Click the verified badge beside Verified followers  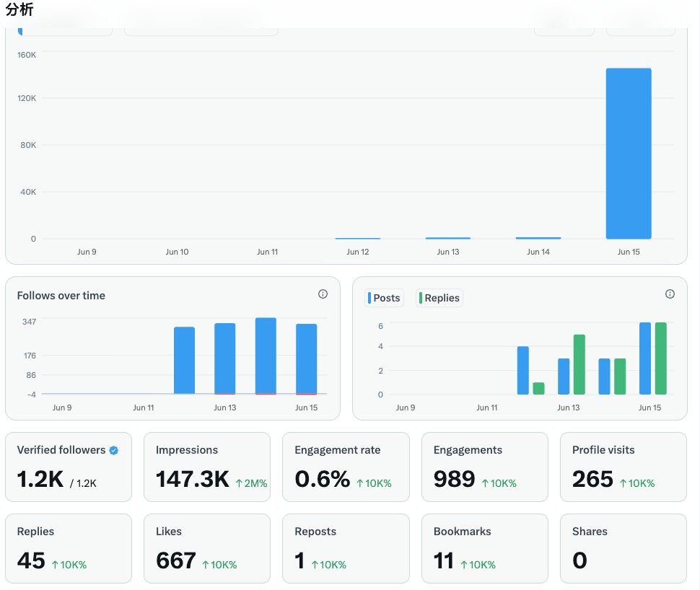click(x=114, y=450)
